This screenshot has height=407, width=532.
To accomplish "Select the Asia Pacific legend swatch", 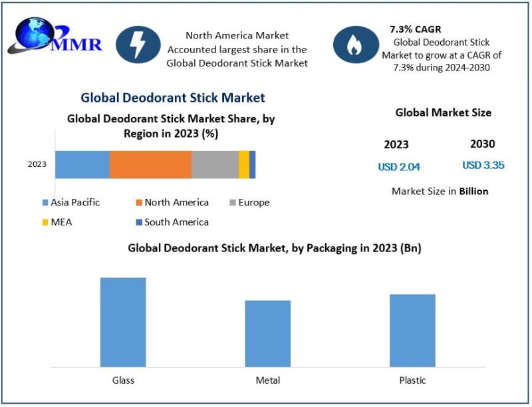I will (45, 202).
